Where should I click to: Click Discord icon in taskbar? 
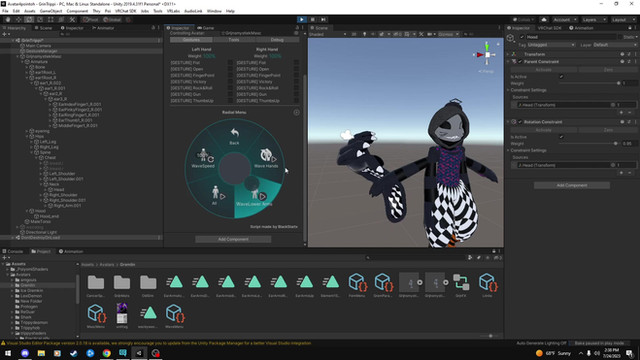pos(25,353)
